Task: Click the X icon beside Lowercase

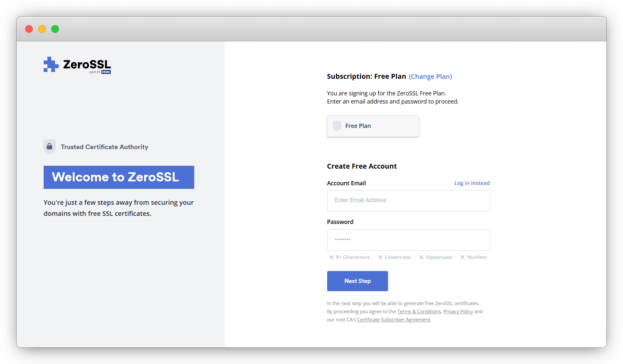Action: point(380,257)
